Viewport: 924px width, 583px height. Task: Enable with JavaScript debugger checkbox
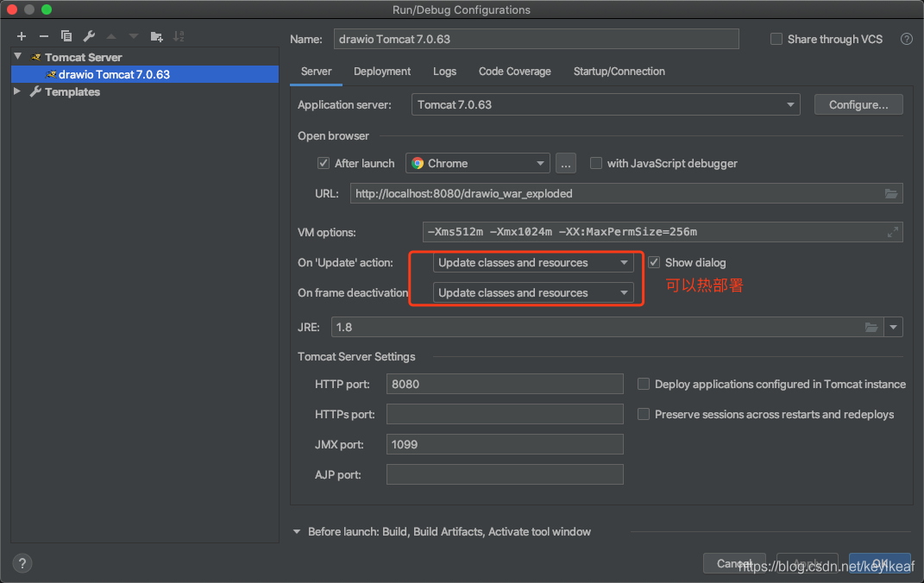[596, 163]
